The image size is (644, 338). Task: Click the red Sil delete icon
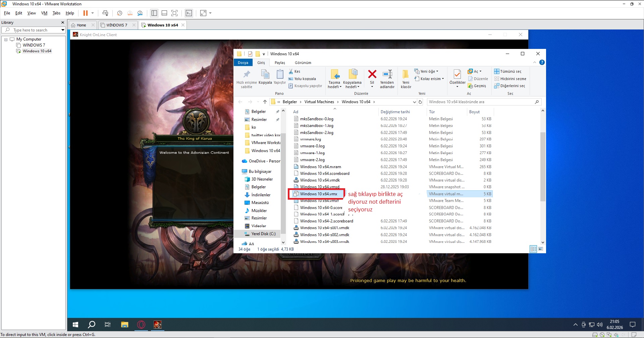[372, 74]
